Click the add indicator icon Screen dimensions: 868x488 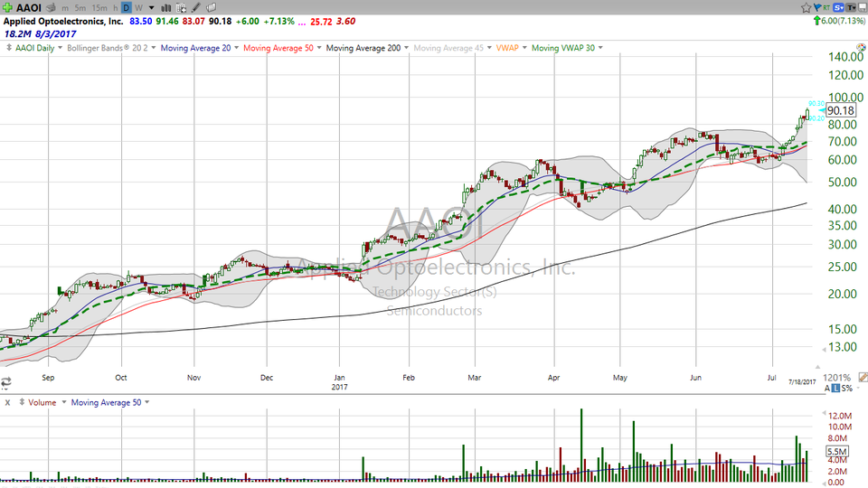(x=181, y=8)
